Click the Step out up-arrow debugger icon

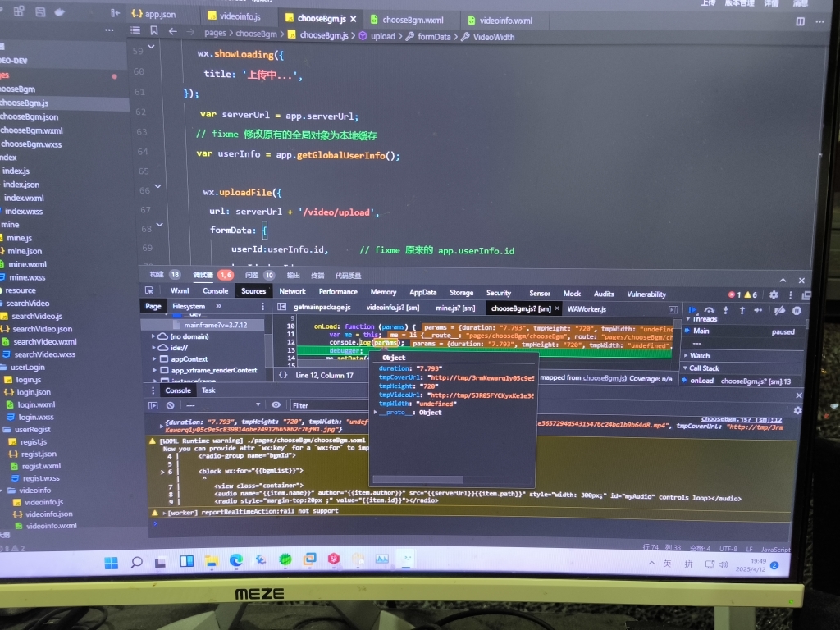pos(742,310)
